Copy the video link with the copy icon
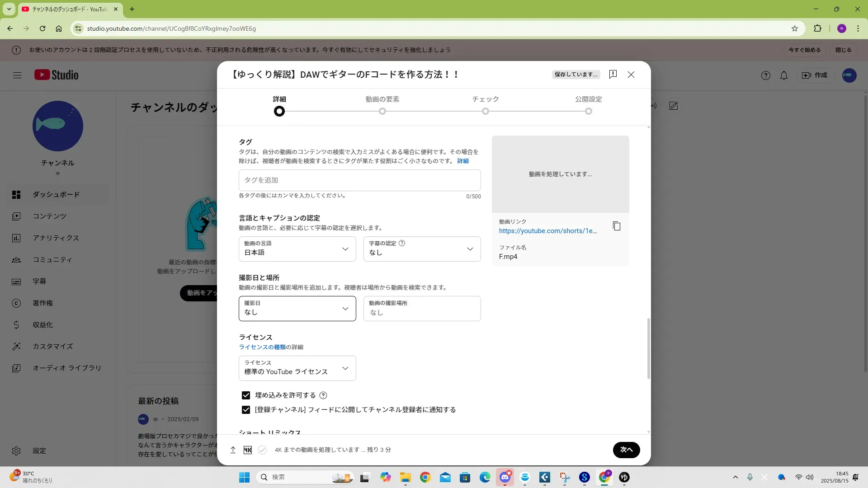Screen dimensions: 868x488 coord(617,226)
